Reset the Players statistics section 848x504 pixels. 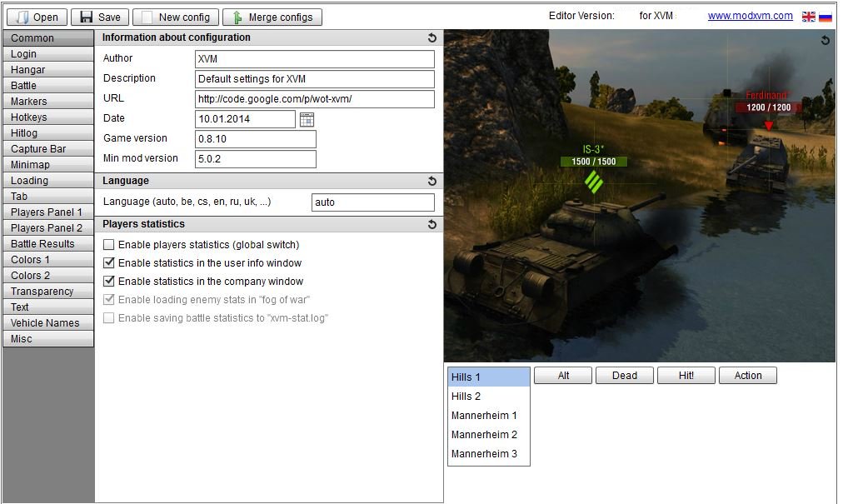coord(431,224)
